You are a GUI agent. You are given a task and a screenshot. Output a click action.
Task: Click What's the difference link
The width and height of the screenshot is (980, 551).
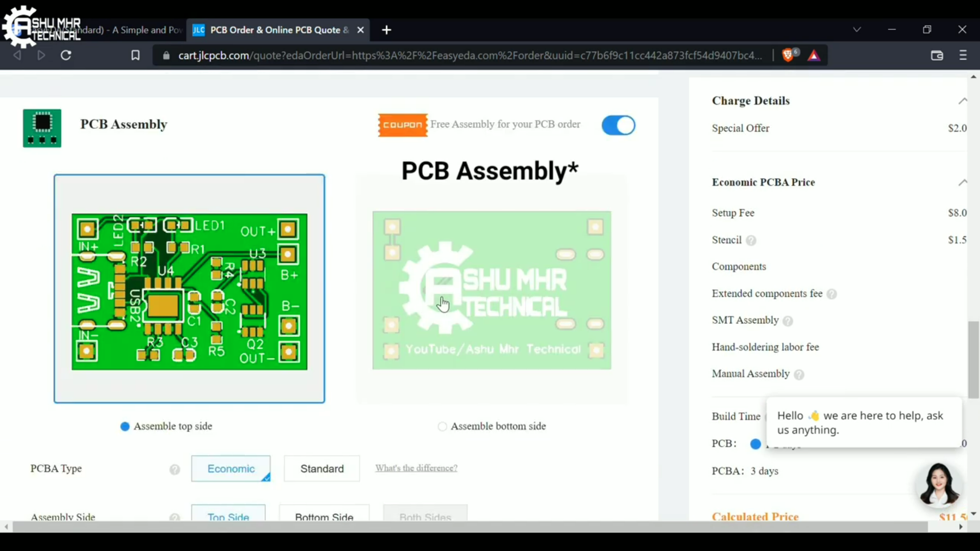[416, 468]
